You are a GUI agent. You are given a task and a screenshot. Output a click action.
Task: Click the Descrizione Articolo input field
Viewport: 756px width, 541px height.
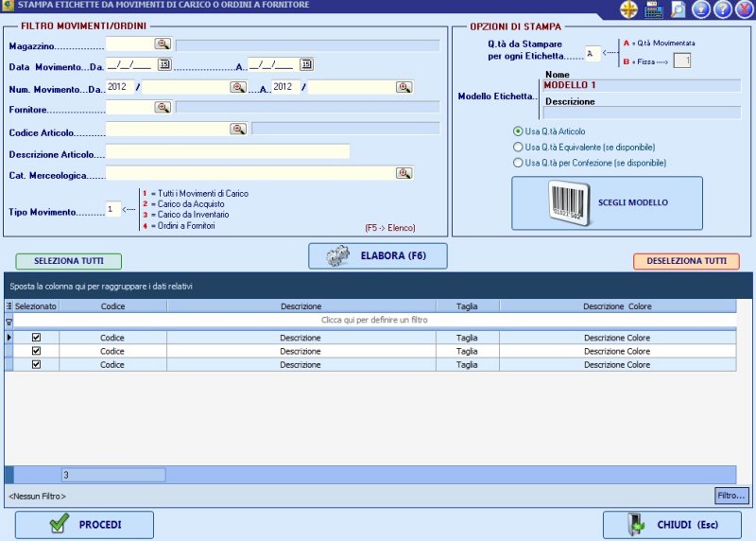[227, 151]
